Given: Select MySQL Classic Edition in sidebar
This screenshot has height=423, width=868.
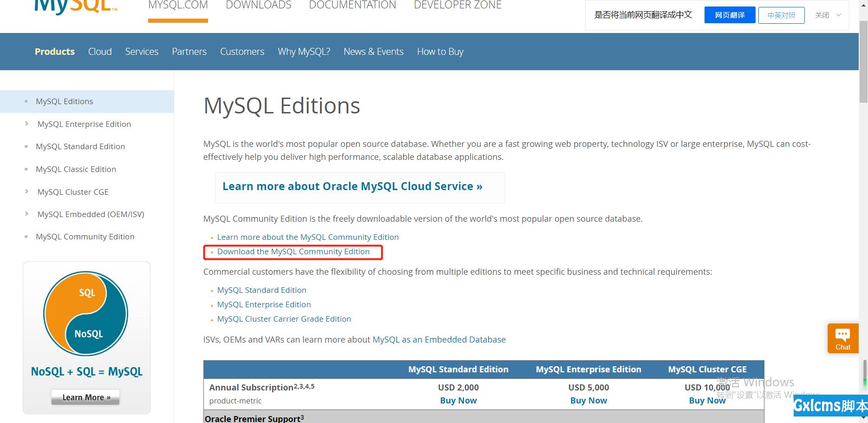Looking at the screenshot, I should [76, 169].
